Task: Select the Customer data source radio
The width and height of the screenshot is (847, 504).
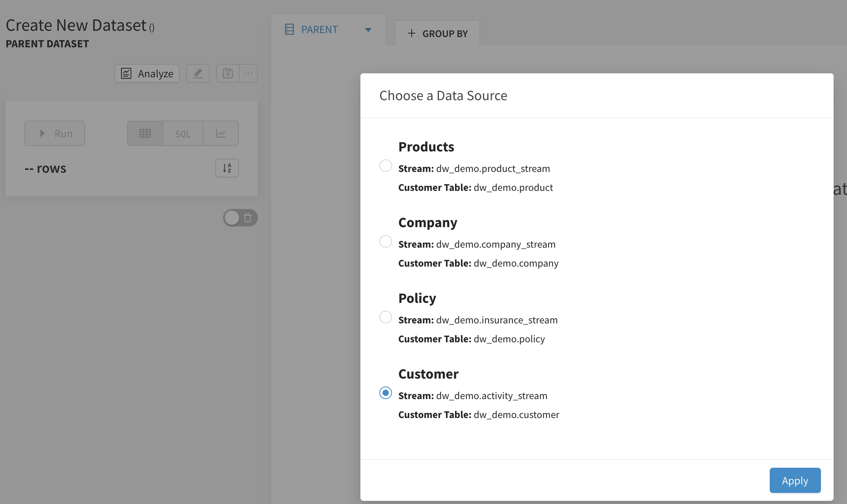Action: point(385,393)
